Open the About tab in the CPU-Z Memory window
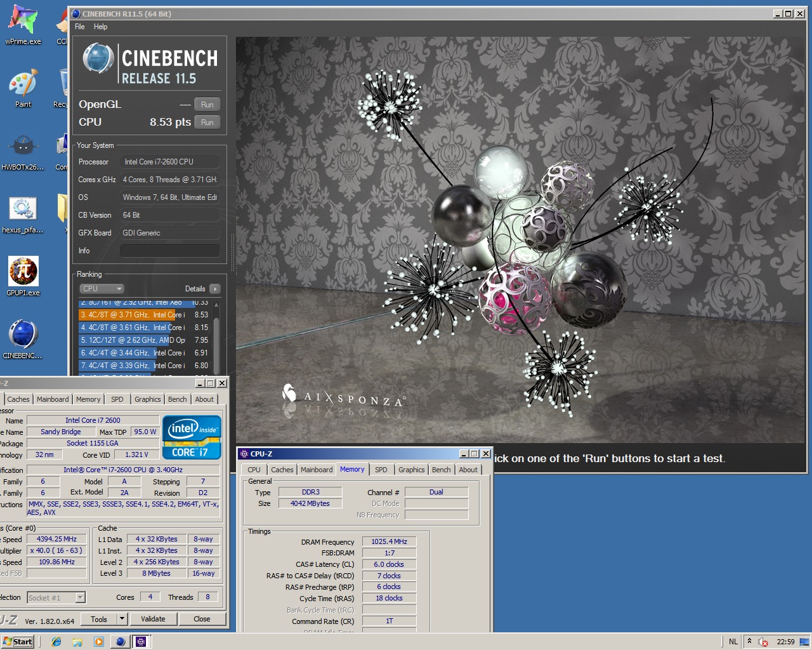The image size is (812, 650). (469, 470)
